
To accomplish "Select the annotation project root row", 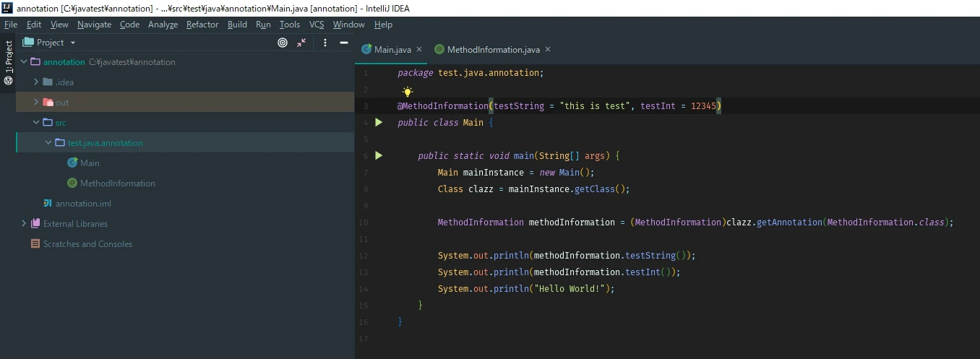I will pos(185,62).
